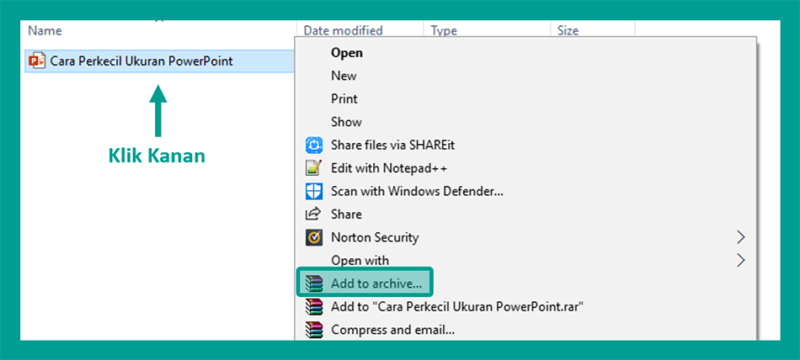Click the PowerPoint file icon
800x360 pixels.
pos(37,61)
